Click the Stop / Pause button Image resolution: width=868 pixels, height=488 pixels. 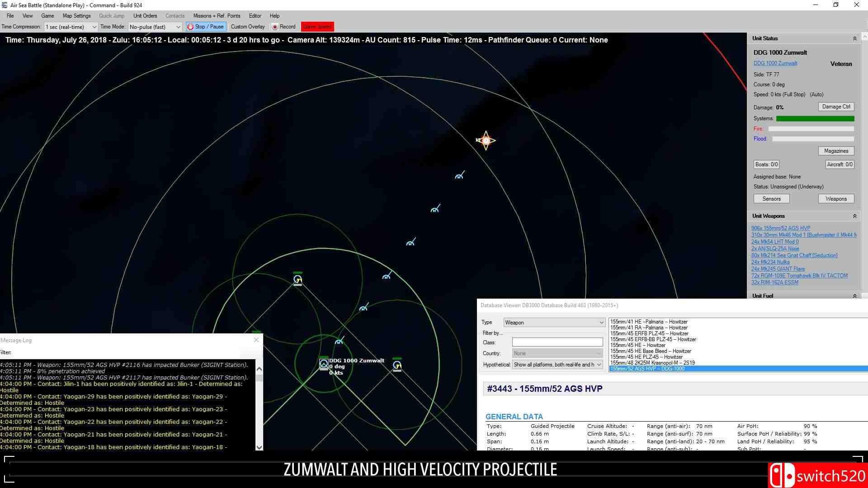point(206,27)
